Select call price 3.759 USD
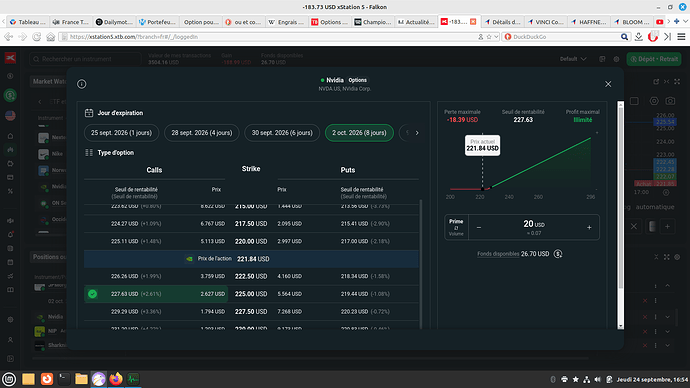 213,276
